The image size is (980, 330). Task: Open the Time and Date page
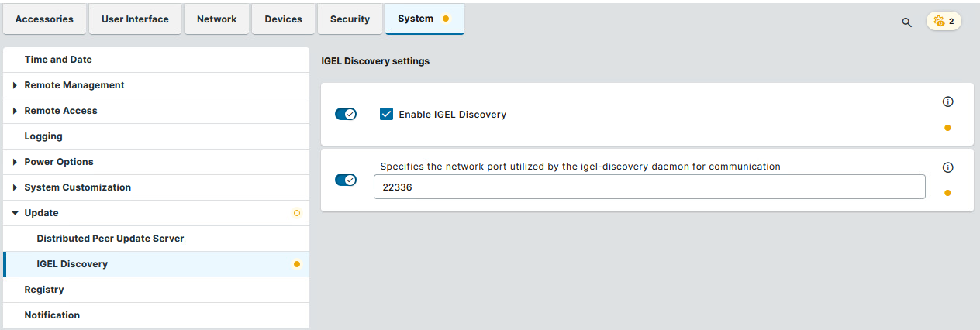point(58,60)
